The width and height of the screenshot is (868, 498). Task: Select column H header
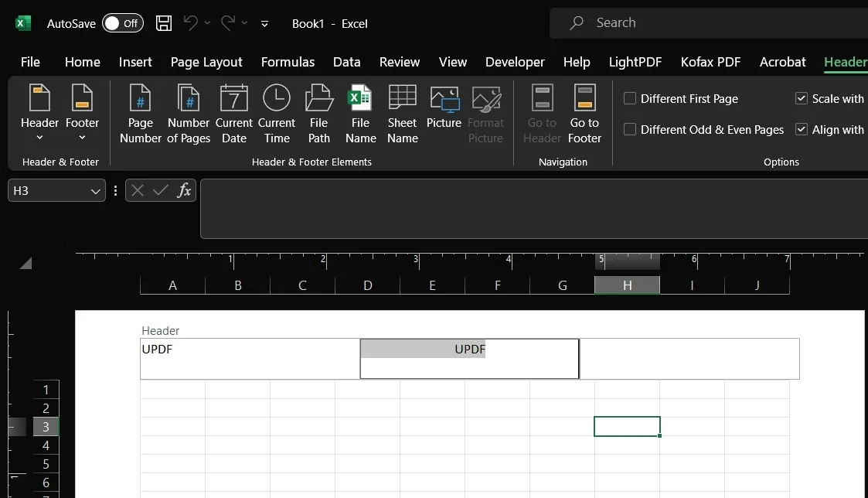point(627,285)
